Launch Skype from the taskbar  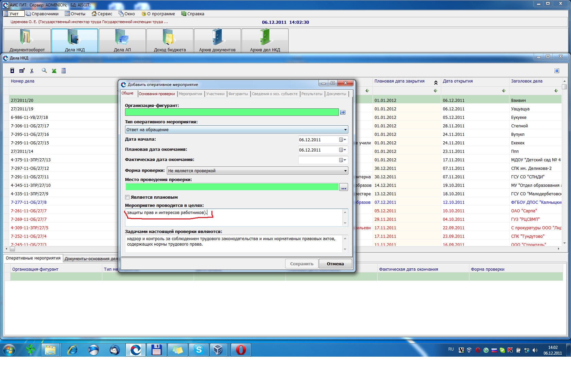199,350
